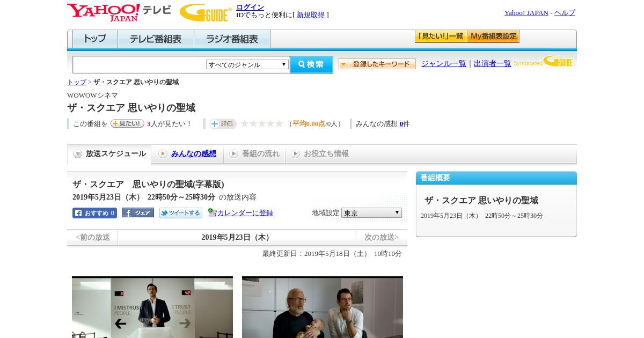
Task: Open the 新規取得 registration link
Action: [x=311, y=15]
